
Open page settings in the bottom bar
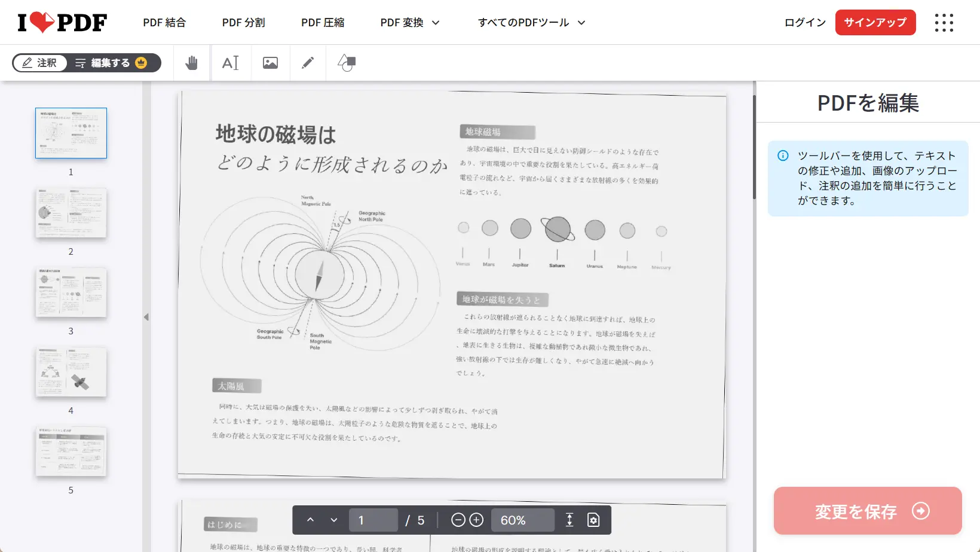592,520
